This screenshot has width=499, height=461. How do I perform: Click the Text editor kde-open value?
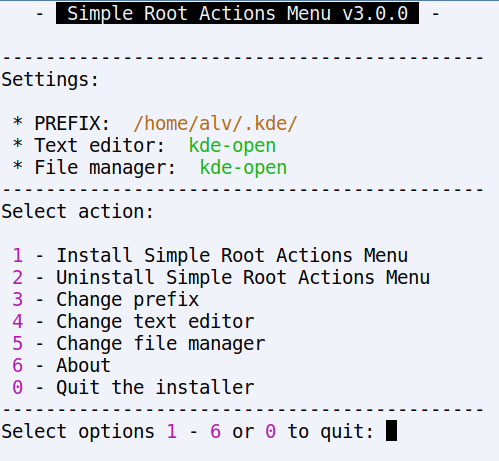click(x=232, y=146)
